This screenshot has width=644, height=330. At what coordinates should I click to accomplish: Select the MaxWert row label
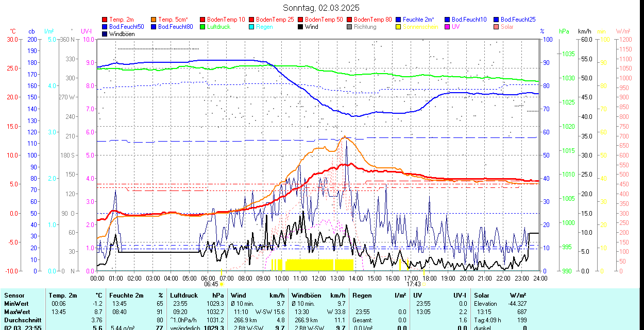click(19, 311)
